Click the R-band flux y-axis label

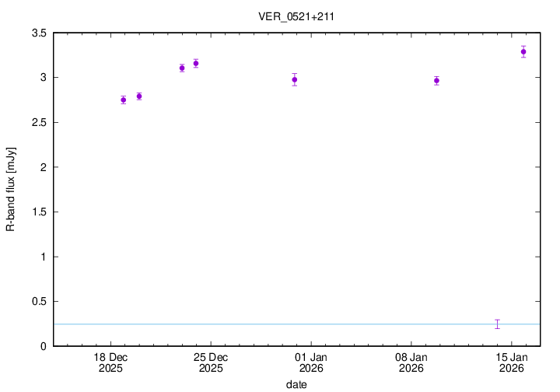(11, 190)
